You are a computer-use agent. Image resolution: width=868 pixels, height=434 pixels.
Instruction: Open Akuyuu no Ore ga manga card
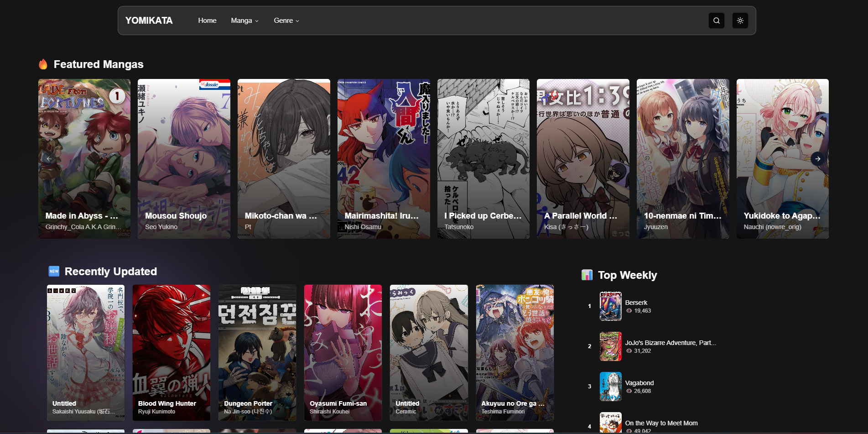click(x=515, y=352)
